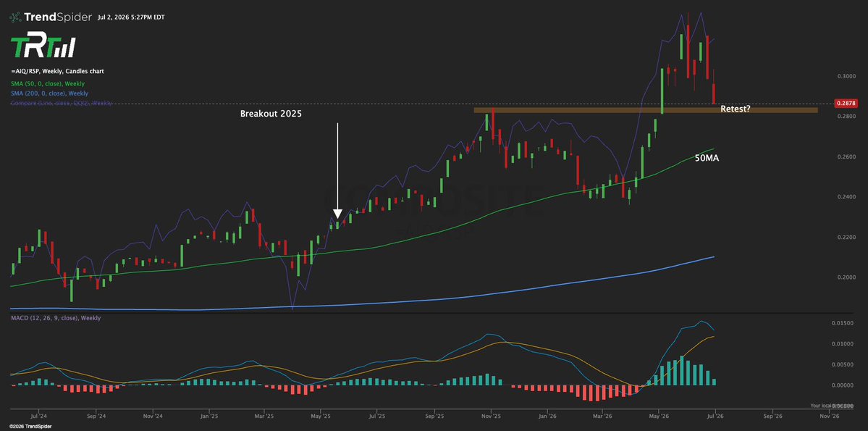868x431 pixels.
Task: Click the 0.00000 MACD axis value
Action: click(x=844, y=385)
